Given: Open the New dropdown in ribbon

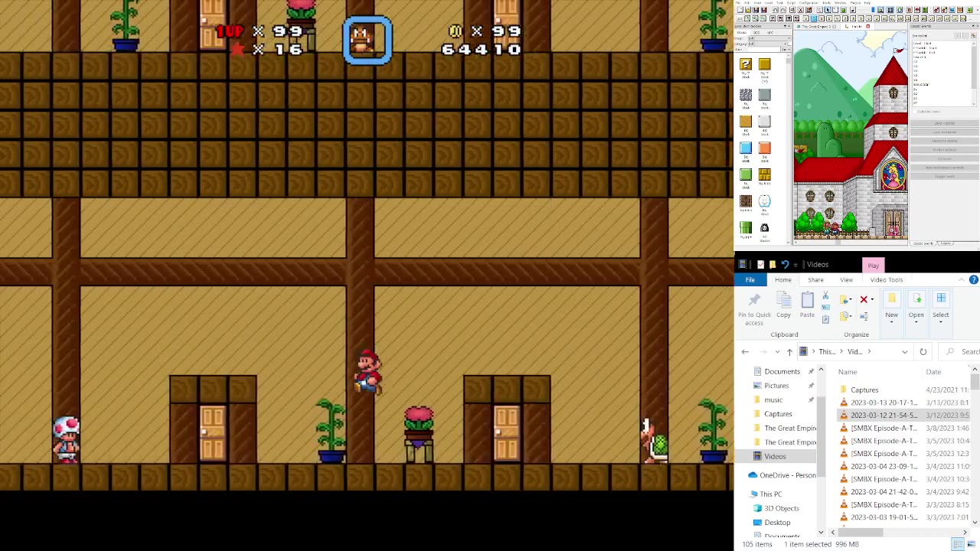Looking at the screenshot, I should pos(891,308).
